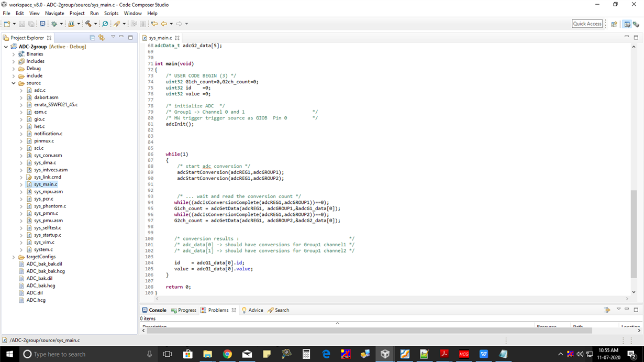The width and height of the screenshot is (644, 362).
Task: Switch to CCS Edit perspective icon
Action: tap(627, 24)
